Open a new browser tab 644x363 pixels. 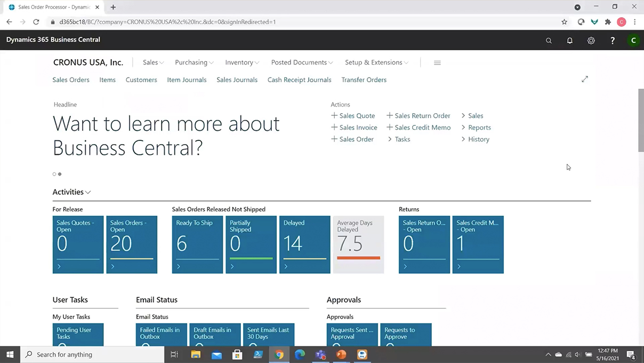pos(113,7)
